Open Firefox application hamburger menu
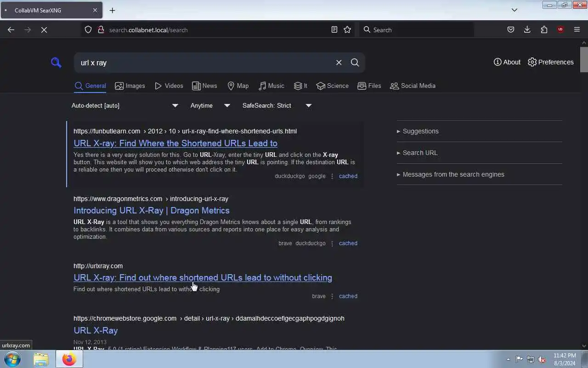Viewport: 588px width, 368px height. [577, 29]
